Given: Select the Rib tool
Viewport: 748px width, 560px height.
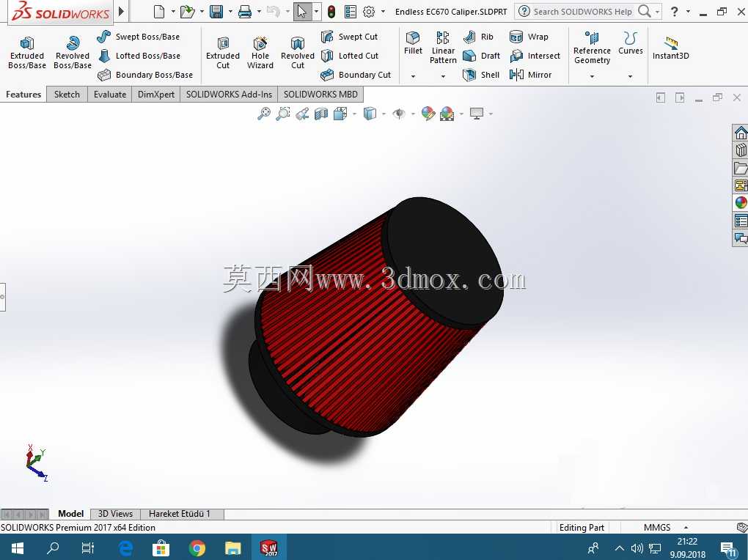Looking at the screenshot, I should click(478, 37).
